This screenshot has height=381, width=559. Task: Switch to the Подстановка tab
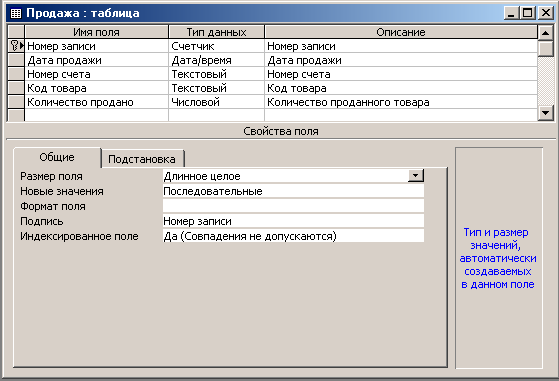coord(142,159)
